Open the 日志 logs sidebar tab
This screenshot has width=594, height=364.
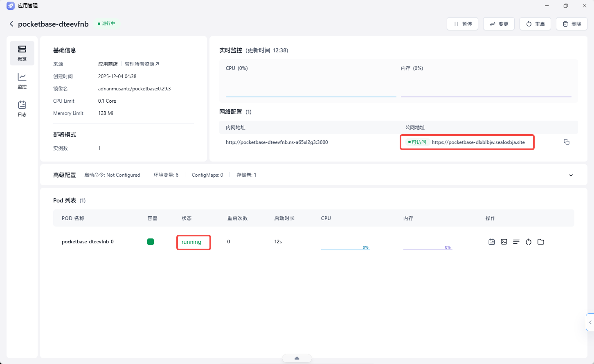coord(22,109)
